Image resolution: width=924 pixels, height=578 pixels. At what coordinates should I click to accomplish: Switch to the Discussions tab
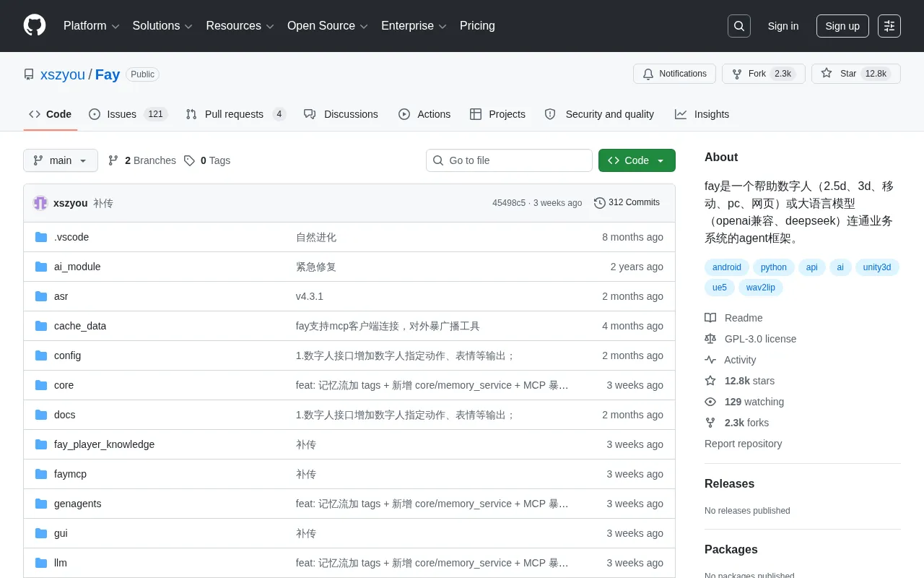point(341,114)
